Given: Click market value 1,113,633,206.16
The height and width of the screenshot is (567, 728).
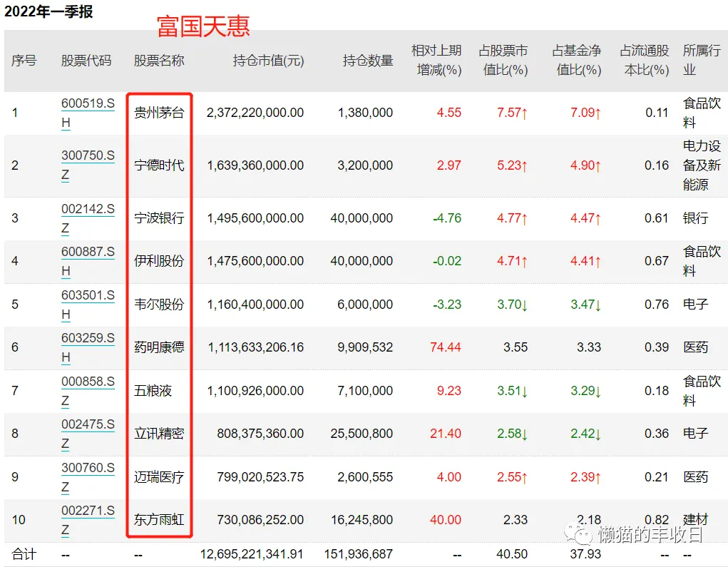Looking at the screenshot, I should click(x=255, y=347).
